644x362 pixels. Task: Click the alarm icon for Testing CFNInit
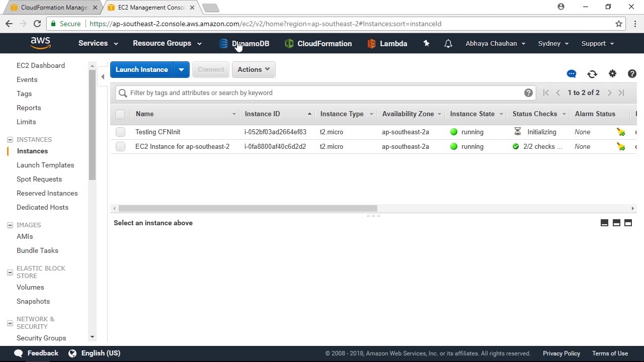[x=621, y=132]
